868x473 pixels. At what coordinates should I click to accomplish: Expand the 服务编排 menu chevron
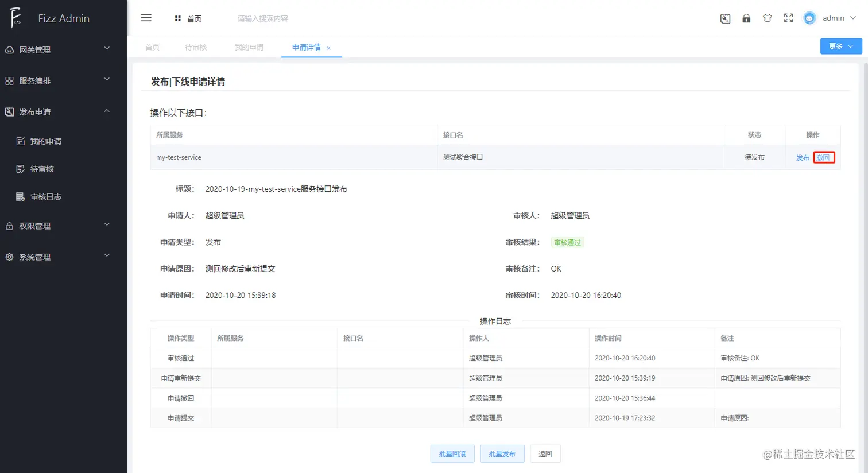107,79
